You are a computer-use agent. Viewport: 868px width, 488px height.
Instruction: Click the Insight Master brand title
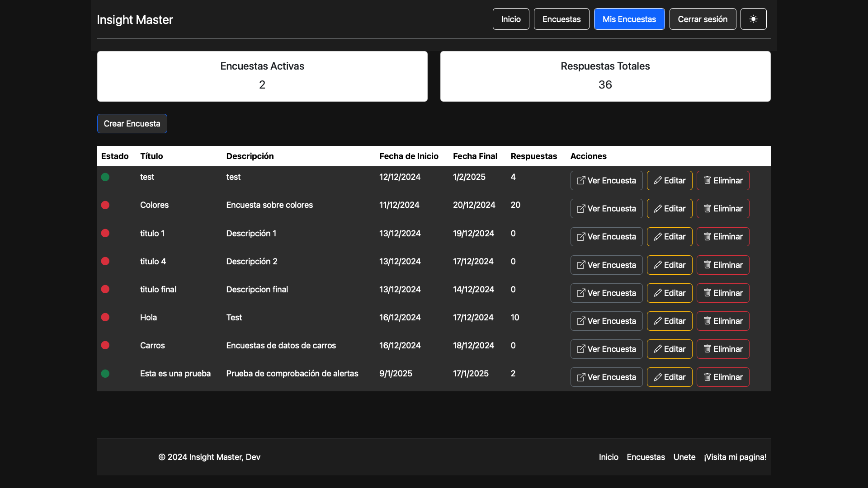pos(135,19)
